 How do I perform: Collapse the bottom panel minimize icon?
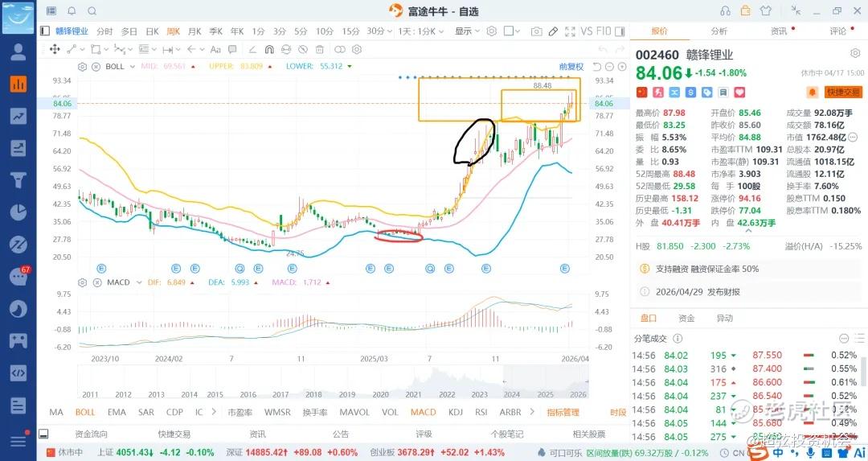click(x=43, y=434)
